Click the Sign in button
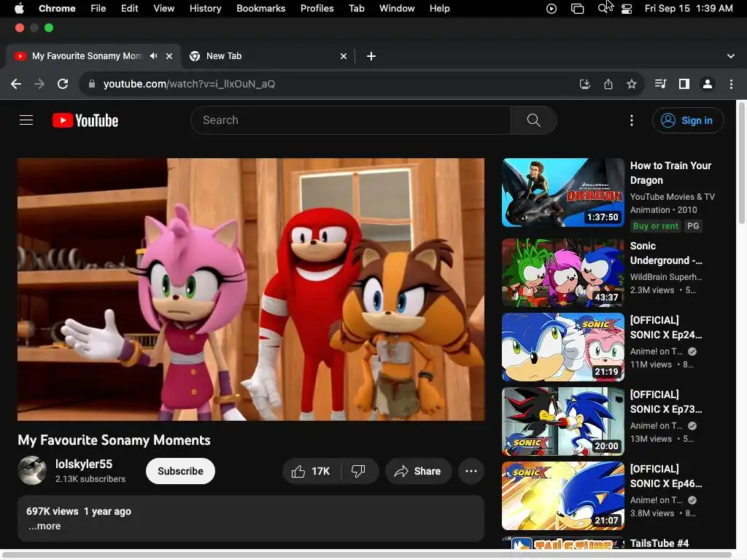Viewport: 747px width, 560px height. point(688,120)
